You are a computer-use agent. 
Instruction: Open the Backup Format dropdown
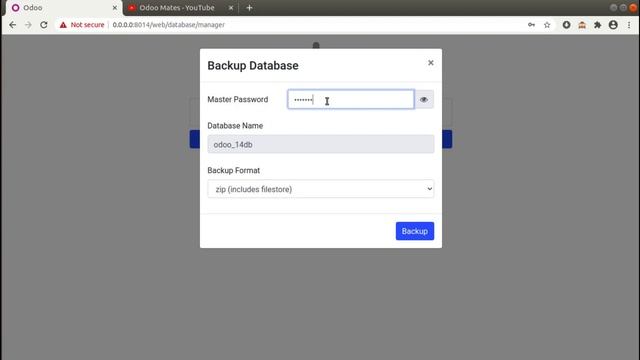[x=321, y=189]
